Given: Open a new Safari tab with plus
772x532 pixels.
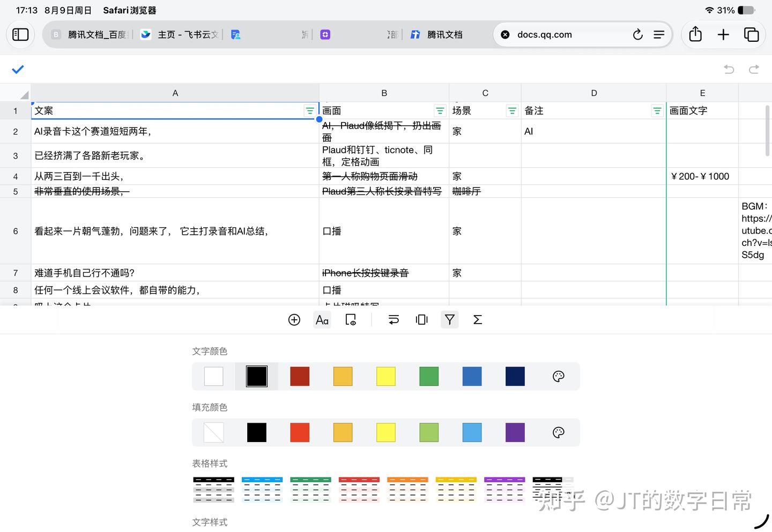Looking at the screenshot, I should [x=723, y=35].
